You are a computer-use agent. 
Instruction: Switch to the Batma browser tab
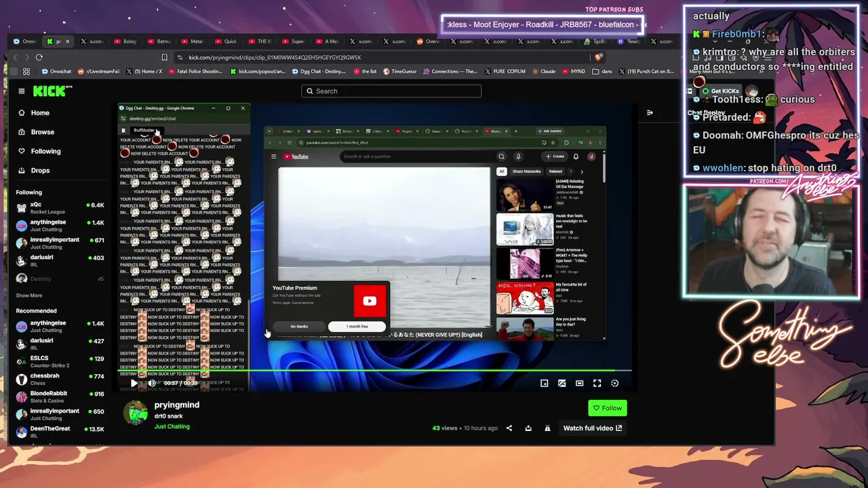(x=159, y=41)
